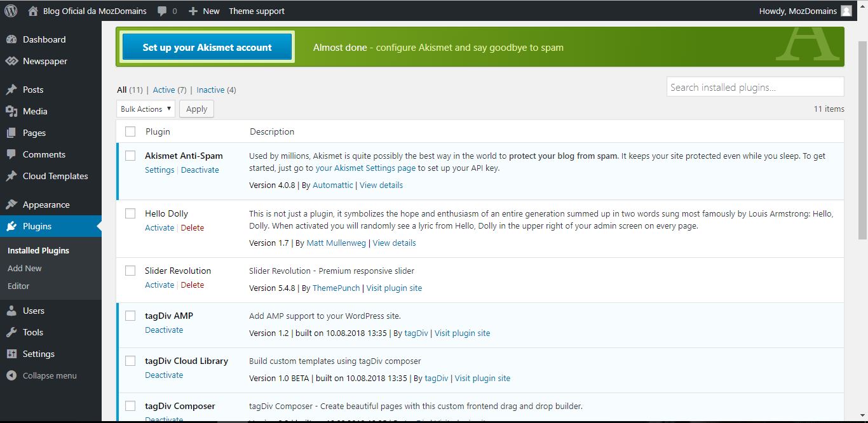Delete the Hello Dolly plugin
The width and height of the screenshot is (868, 423).
tap(193, 227)
